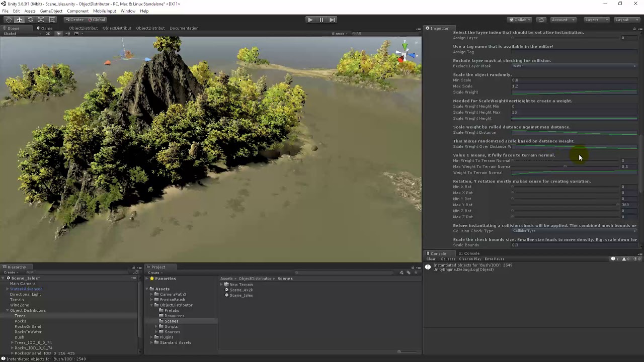Select the Hand tool in toolbar
The width and height of the screenshot is (644, 362).
(x=8, y=20)
